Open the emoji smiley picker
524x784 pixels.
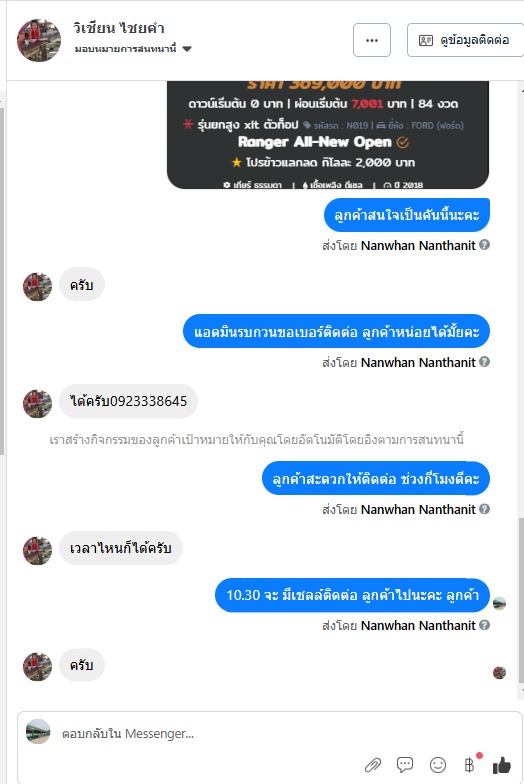(438, 764)
